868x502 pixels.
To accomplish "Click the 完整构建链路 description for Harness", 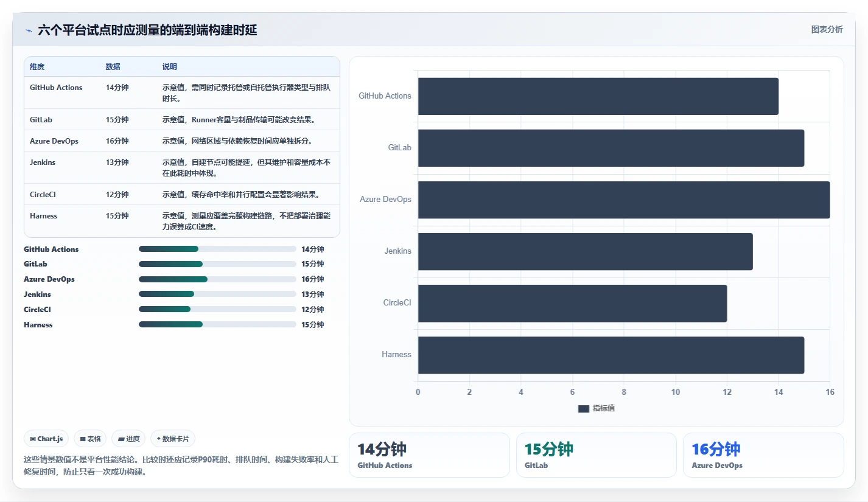I will 247,221.
